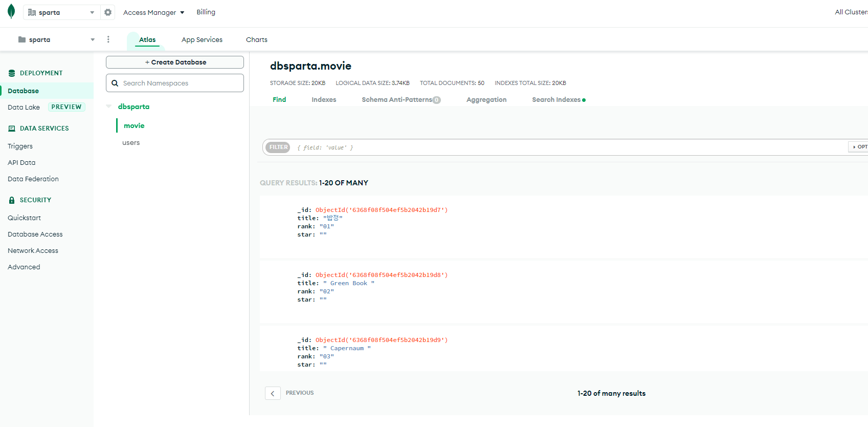Click the organization building icon beside sparta

coord(32,12)
